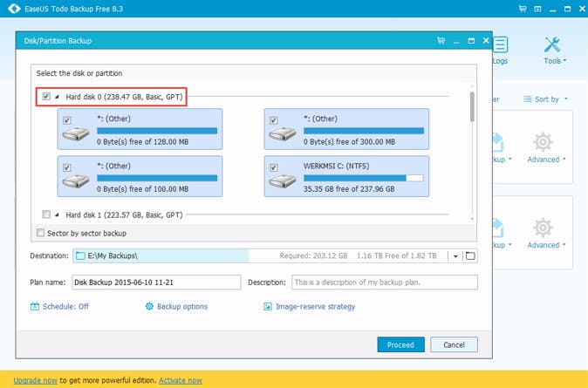The height and width of the screenshot is (388, 588).
Task: Click the drive icon for the 100.00 MB partition
Action: 76,180
